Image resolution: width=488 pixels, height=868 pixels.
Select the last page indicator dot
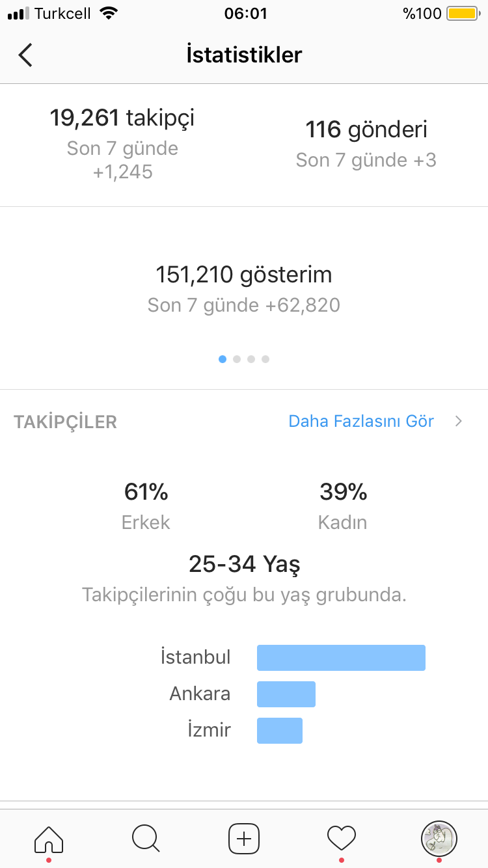point(265,359)
